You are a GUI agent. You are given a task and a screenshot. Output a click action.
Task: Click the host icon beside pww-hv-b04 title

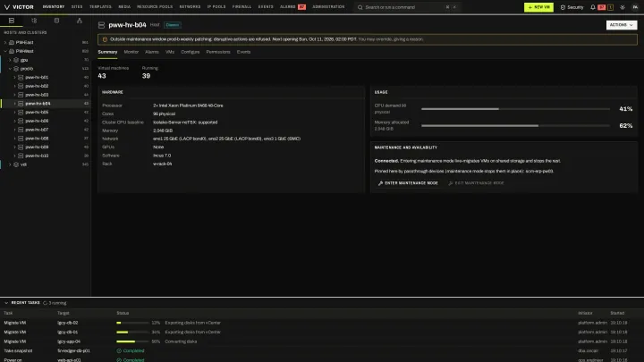(x=101, y=25)
